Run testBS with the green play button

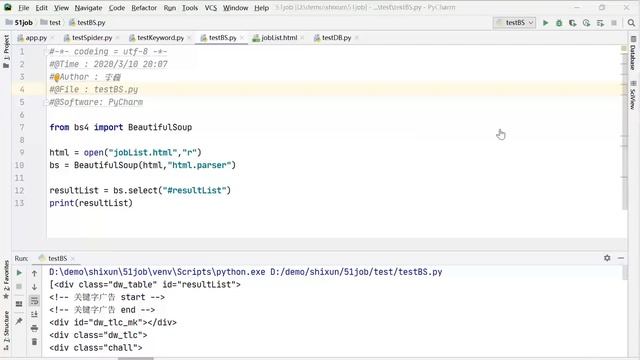(545, 23)
